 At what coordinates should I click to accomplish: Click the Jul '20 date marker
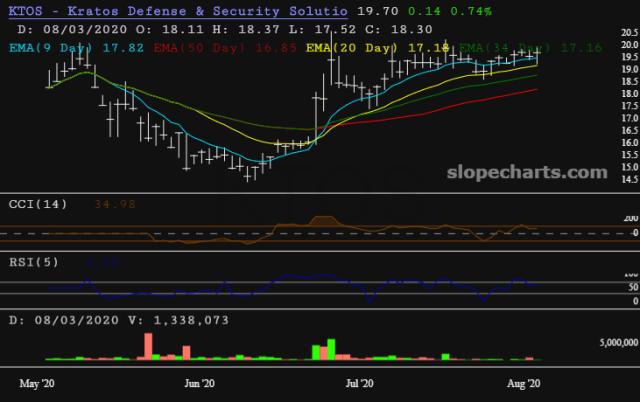pyautogui.click(x=359, y=383)
